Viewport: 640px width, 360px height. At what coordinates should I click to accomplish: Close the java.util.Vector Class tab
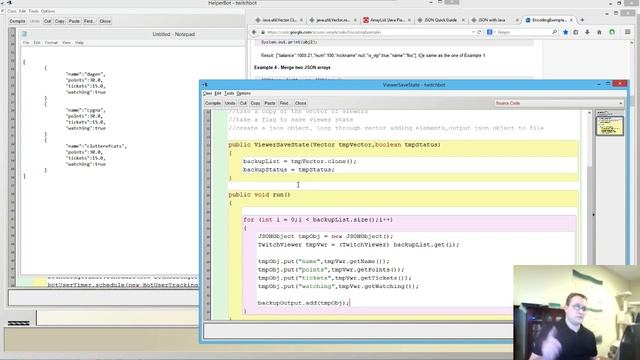pyautogui.click(x=301, y=20)
